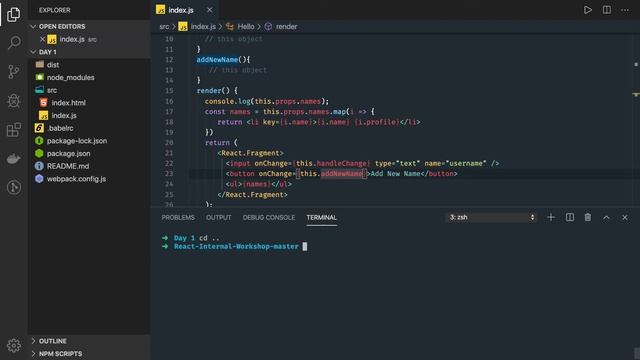The image size is (640, 360).
Task: Run code with the play icon
Action: point(587,10)
